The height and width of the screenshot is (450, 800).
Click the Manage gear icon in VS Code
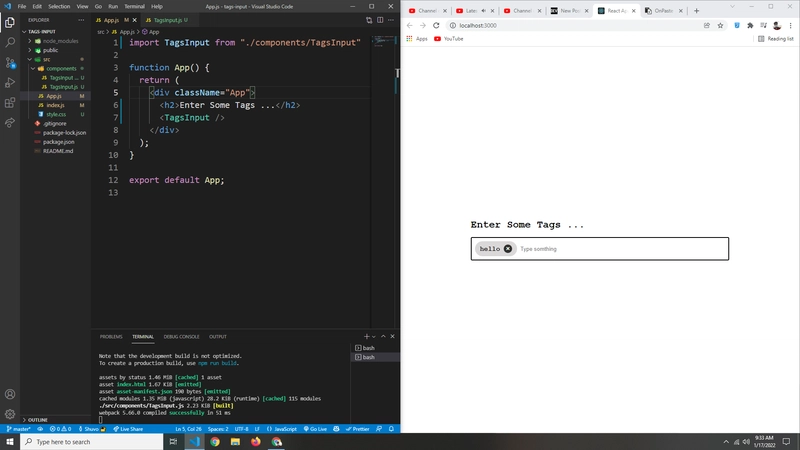pos(10,413)
